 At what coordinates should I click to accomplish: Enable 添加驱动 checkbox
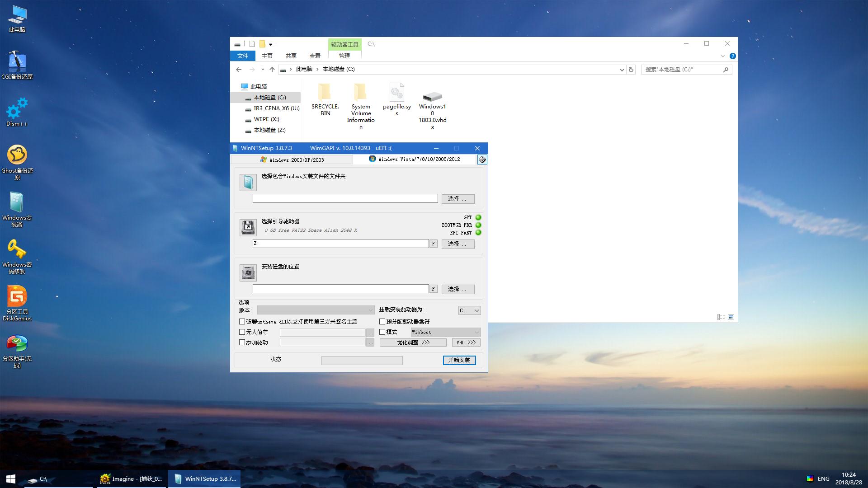pyautogui.click(x=242, y=343)
